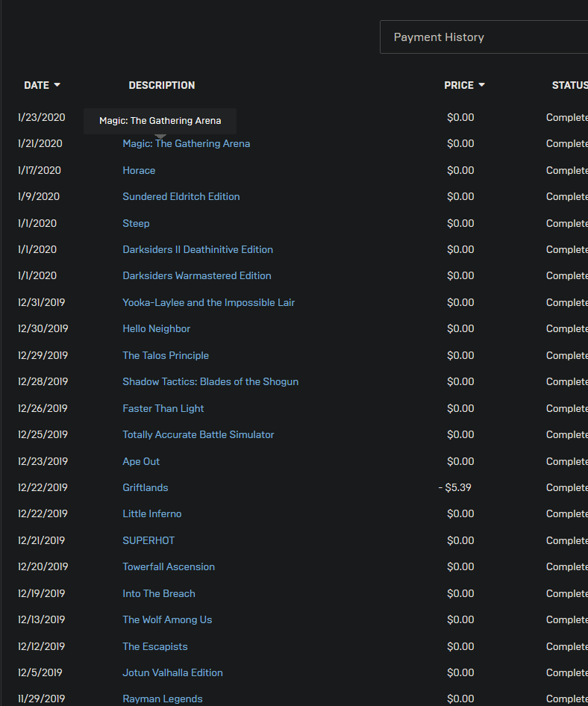Open the Faster Than Light link
This screenshot has width=588, height=706.
163,408
